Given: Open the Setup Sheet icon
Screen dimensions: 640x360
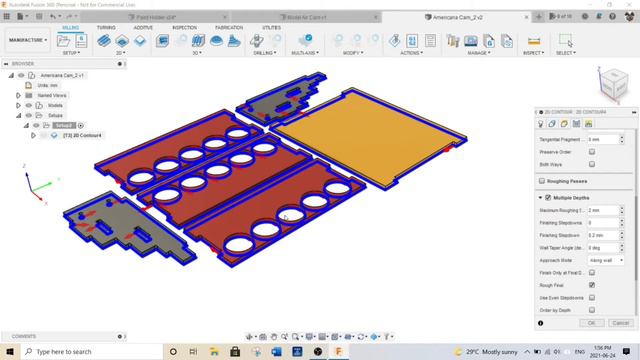Looking at the screenshot, I should tap(430, 40).
